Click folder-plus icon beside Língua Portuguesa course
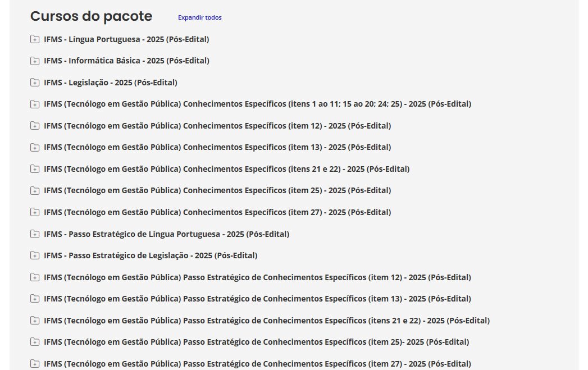Image resolution: width=588 pixels, height=370 pixels. coord(35,39)
